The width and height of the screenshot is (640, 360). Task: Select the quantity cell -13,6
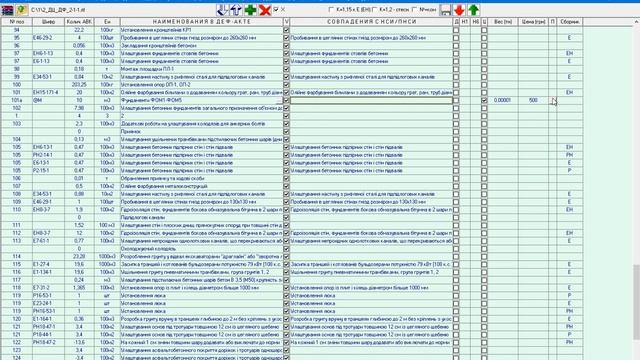(x=79, y=342)
